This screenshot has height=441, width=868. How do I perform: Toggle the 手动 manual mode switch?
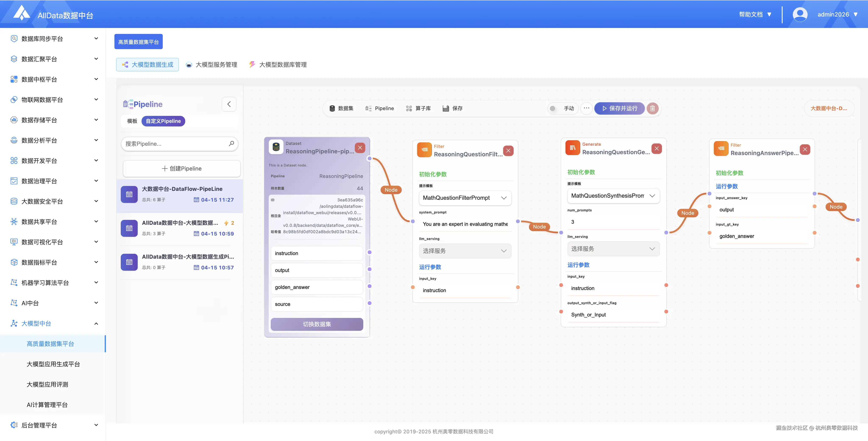click(x=553, y=108)
